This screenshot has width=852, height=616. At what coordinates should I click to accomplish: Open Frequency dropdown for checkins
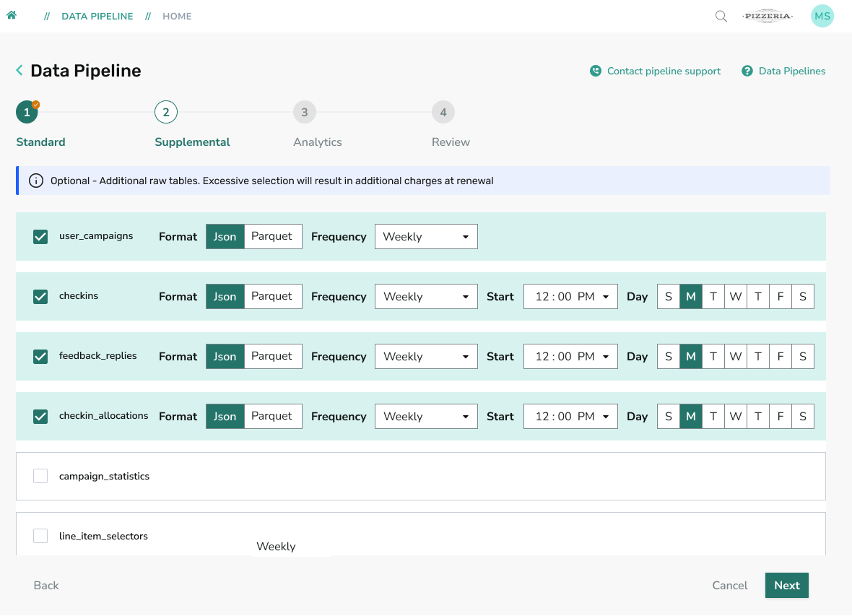[426, 296]
